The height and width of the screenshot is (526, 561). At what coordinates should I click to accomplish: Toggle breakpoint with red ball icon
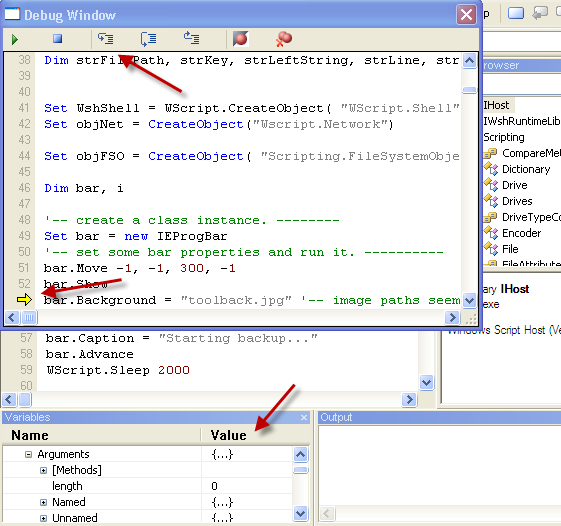(x=240, y=39)
